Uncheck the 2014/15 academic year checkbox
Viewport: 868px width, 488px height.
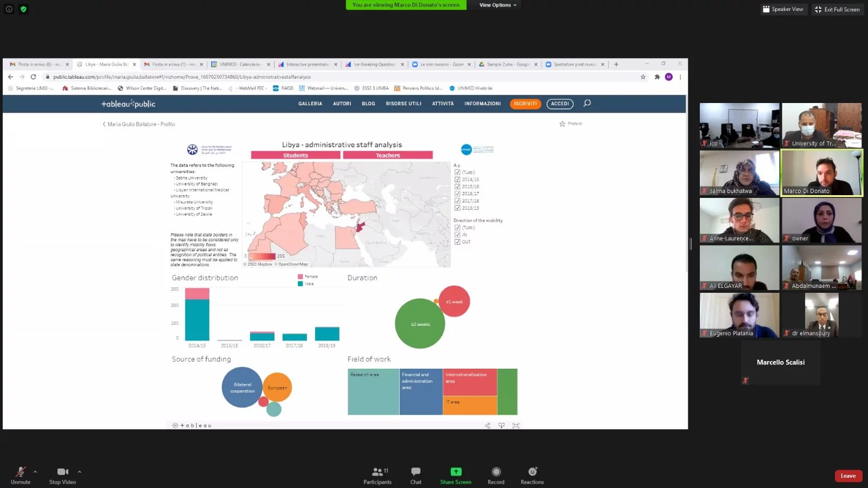point(457,179)
